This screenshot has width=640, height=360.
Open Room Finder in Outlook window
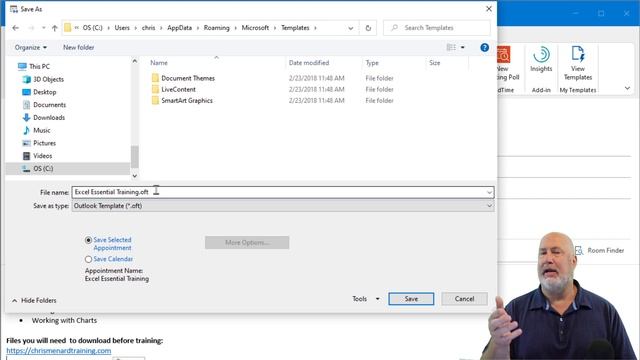[x=600, y=250]
